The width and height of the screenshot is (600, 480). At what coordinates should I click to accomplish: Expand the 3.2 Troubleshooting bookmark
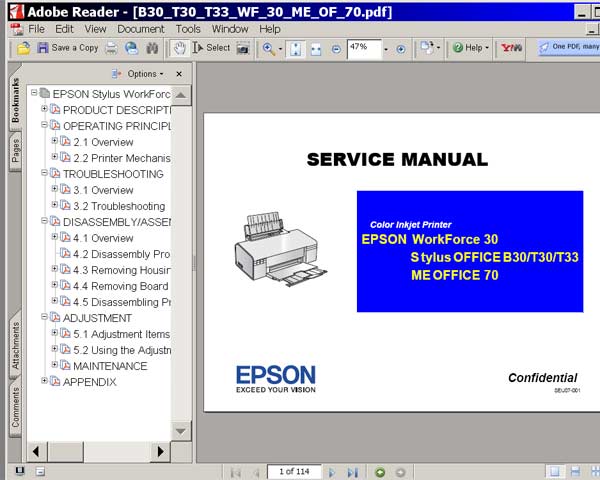pyautogui.click(x=55, y=205)
